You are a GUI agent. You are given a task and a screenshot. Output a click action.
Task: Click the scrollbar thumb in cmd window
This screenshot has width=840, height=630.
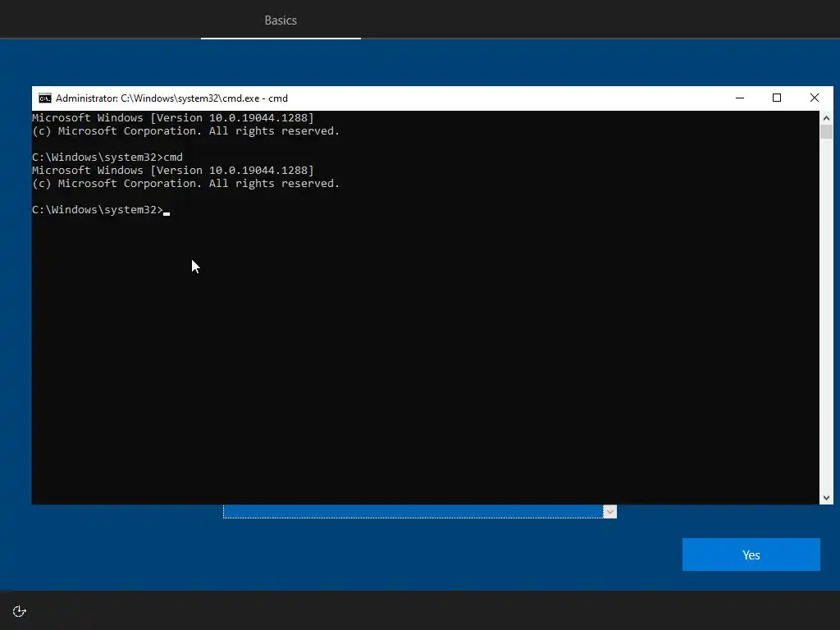826,132
